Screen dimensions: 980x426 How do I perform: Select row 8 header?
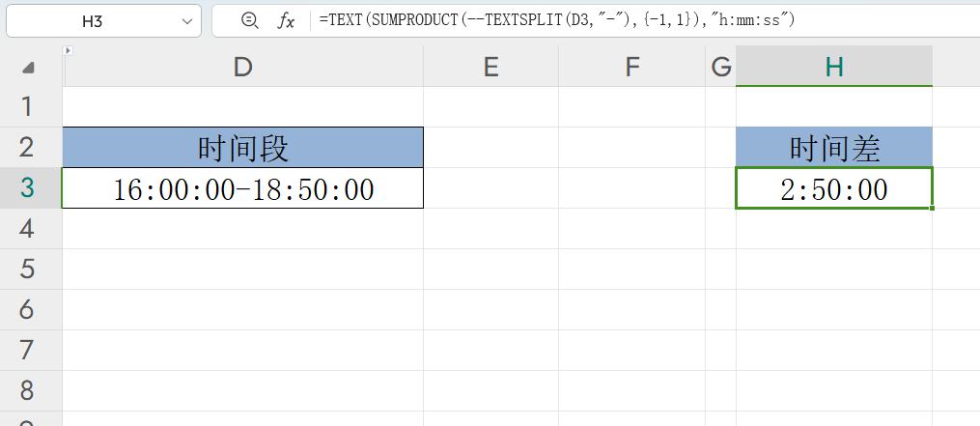(27, 390)
